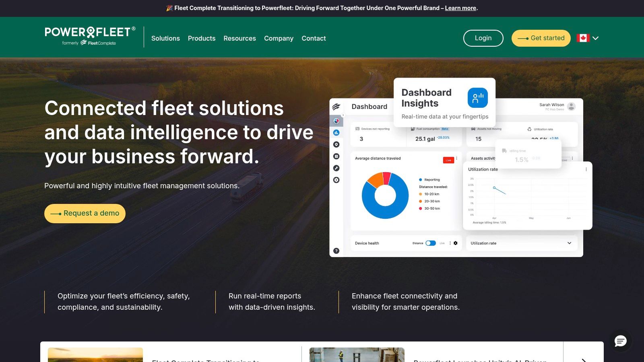This screenshot has width=644, height=362.
Task: Click the Login button
Action: (483, 38)
